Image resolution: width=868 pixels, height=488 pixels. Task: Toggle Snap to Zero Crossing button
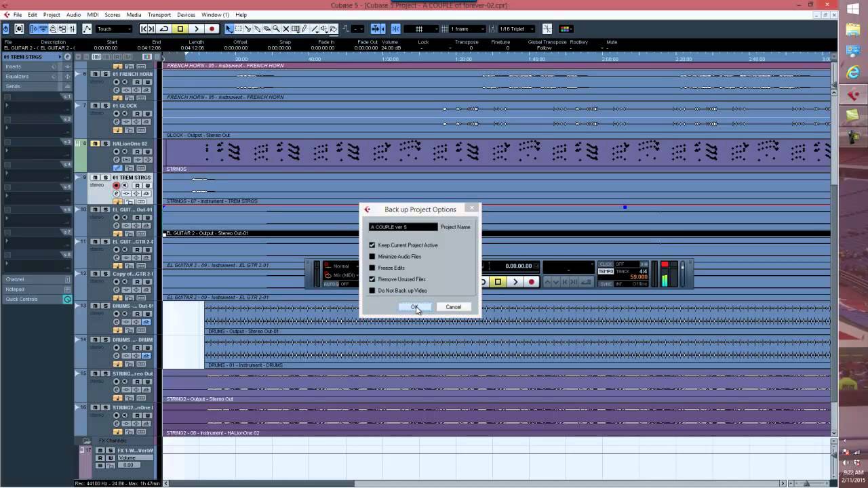(395, 28)
